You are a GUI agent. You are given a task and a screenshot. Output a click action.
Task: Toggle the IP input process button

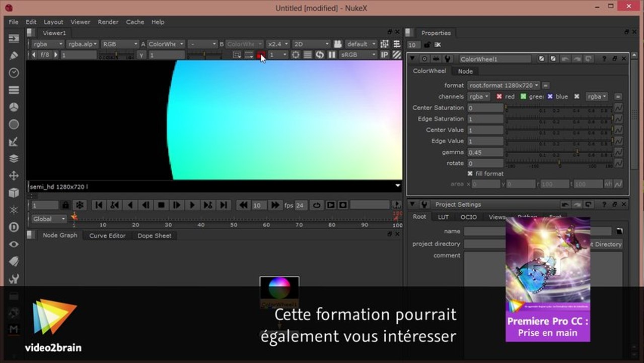[x=385, y=55]
